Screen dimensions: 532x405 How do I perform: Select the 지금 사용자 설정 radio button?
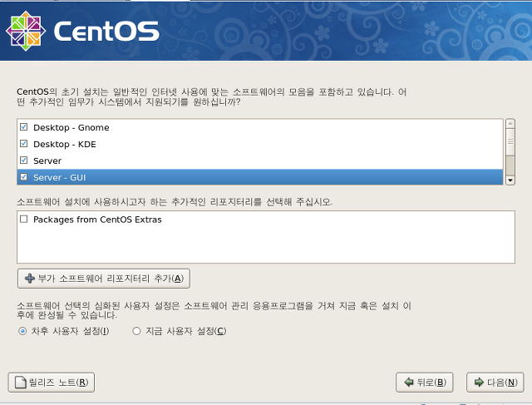(136, 331)
